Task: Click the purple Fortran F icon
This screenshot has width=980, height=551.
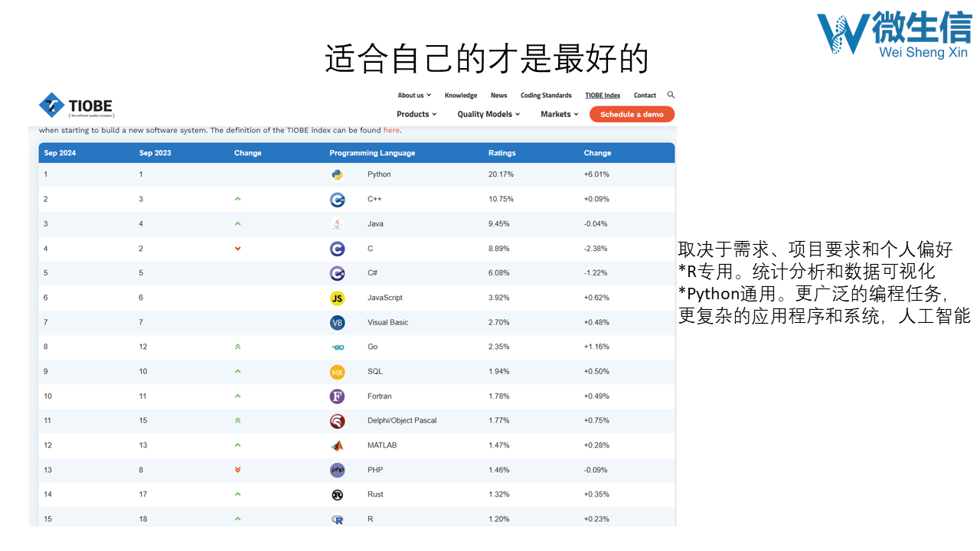Action: click(x=337, y=396)
